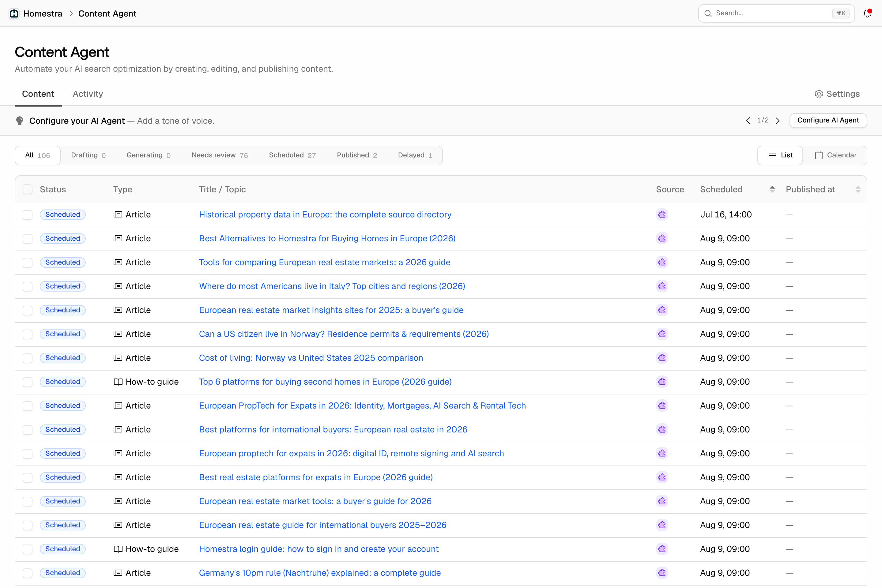882x588 pixels.
Task: Open article Best platforms for international buyers
Action: [333, 430]
